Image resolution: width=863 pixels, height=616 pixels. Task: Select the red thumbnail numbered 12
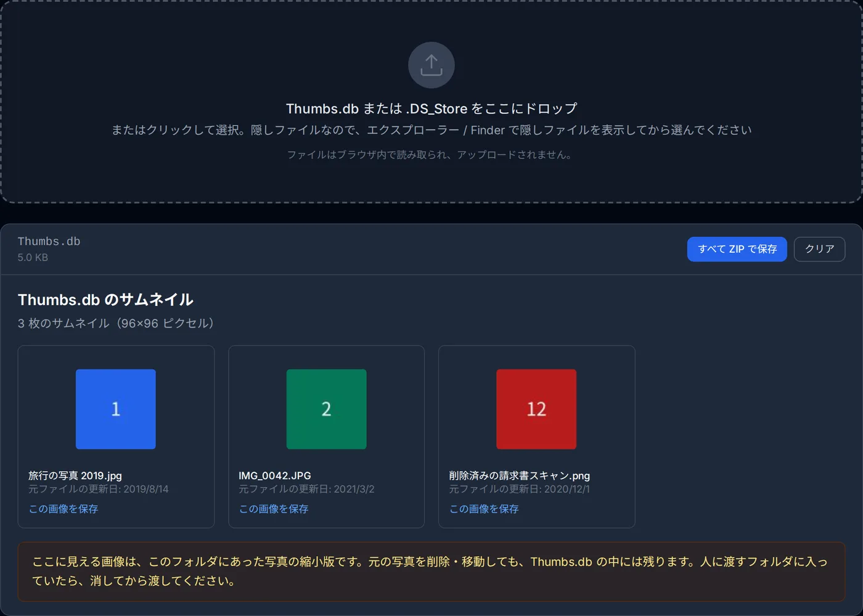(x=536, y=409)
